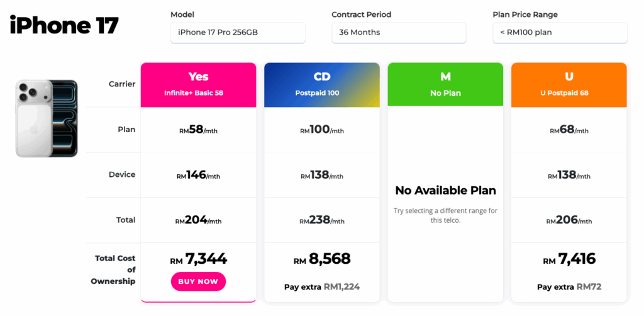
Task: Select the U Postpaid 68 header
Action: [569, 84]
